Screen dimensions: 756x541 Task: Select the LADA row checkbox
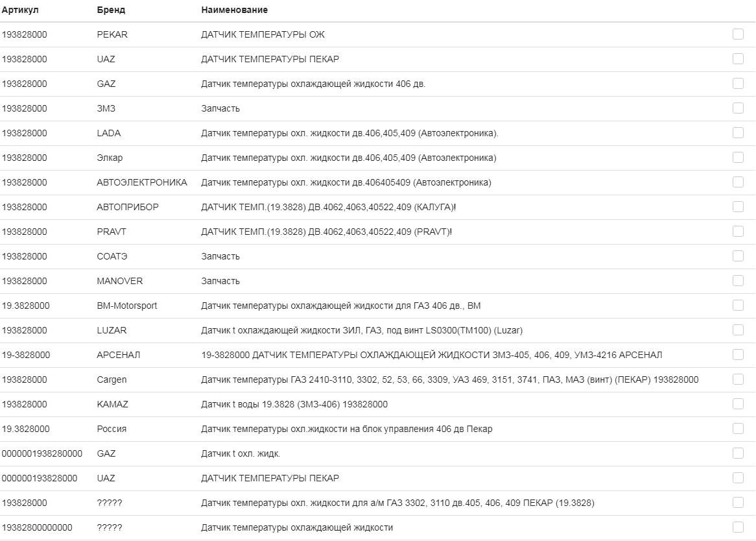pyautogui.click(x=738, y=133)
